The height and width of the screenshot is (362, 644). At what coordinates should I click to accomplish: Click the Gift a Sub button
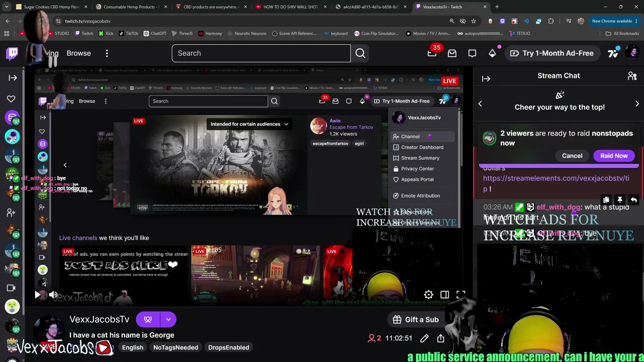415,320
